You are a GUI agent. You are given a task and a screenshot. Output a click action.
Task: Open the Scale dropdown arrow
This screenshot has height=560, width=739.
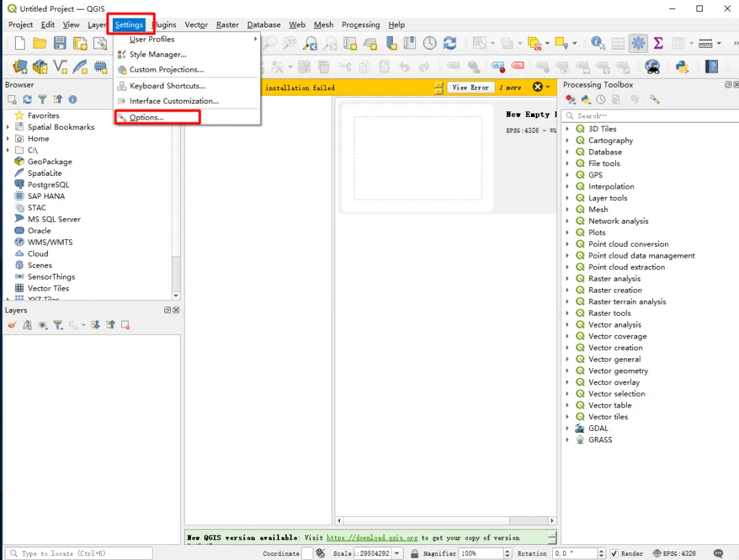pyautogui.click(x=397, y=553)
